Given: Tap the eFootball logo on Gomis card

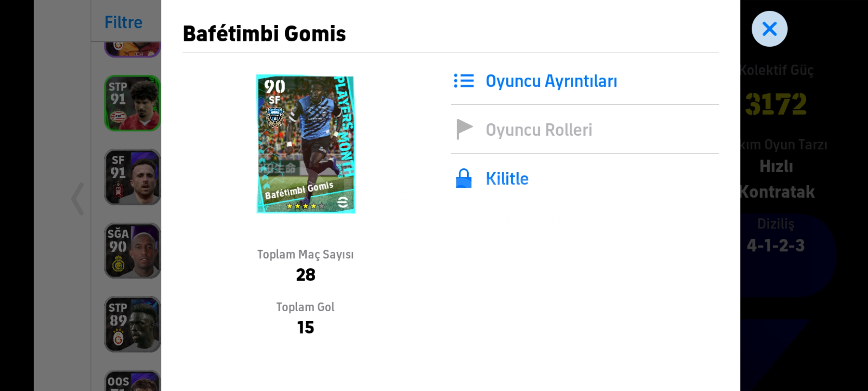Looking at the screenshot, I should pyautogui.click(x=342, y=202).
